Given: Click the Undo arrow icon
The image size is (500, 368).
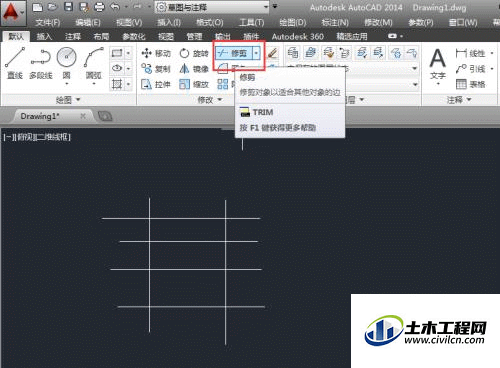Looking at the screenshot, I should click(x=115, y=7).
